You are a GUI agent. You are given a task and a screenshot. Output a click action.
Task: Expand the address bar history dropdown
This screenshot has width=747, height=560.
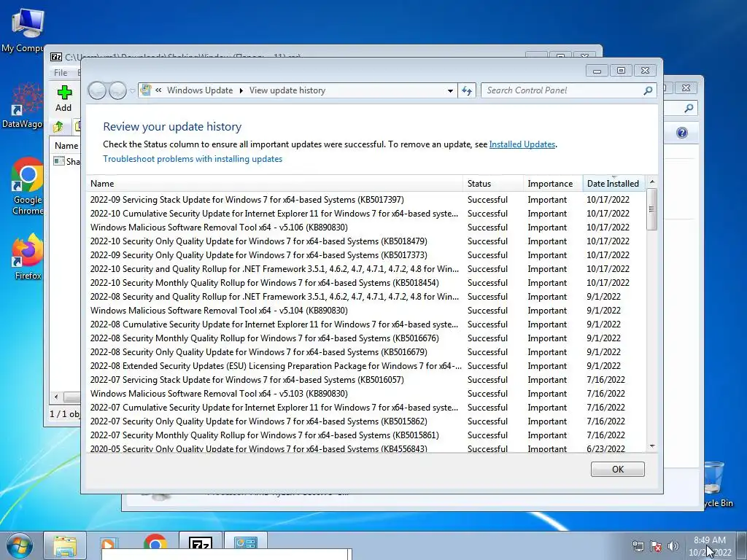(x=450, y=90)
